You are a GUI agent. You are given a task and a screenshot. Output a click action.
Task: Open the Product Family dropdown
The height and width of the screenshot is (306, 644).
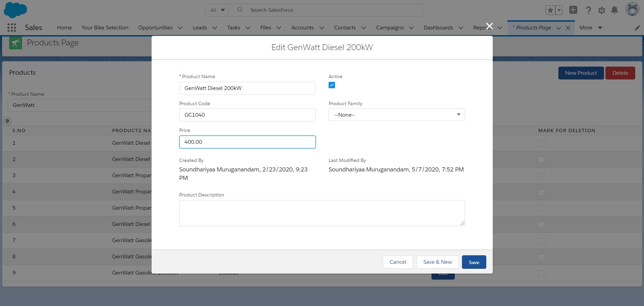(x=396, y=115)
